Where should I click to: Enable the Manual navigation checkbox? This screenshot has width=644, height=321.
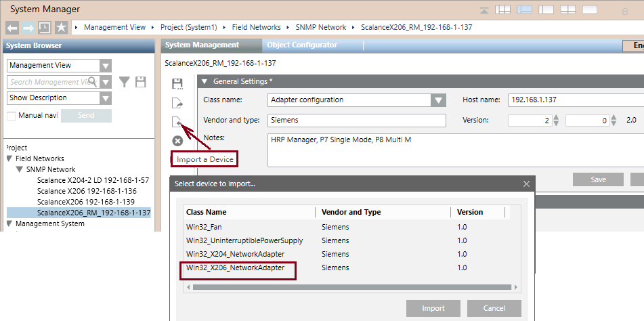coord(12,116)
